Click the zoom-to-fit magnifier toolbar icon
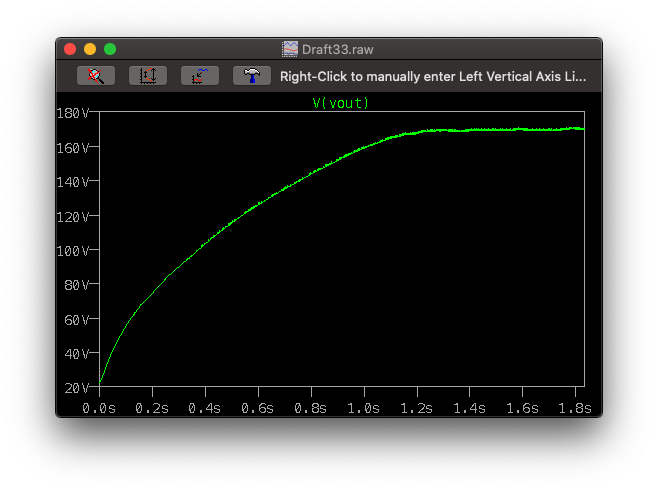Viewport: 658px width, 491px height. [x=96, y=76]
